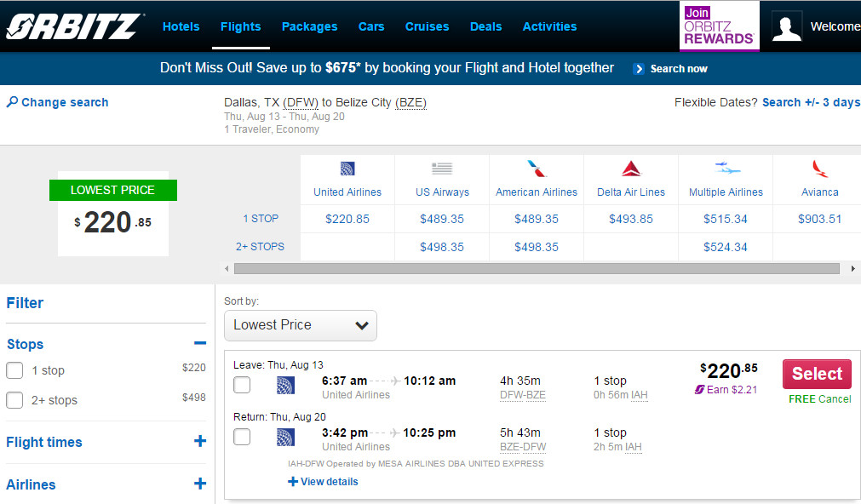This screenshot has height=504, width=861.
Task: Click the United logo on the 6:37 am departure
Action: (285, 385)
